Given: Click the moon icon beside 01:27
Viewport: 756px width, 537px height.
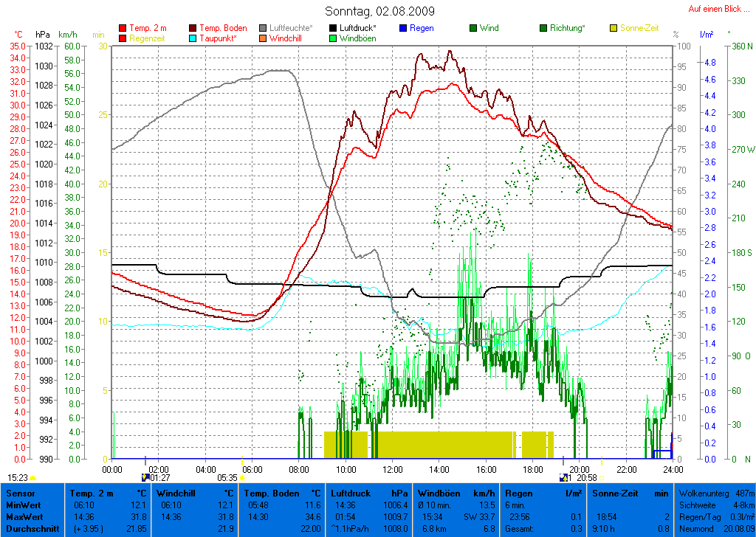Looking at the screenshot, I should pos(145,478).
